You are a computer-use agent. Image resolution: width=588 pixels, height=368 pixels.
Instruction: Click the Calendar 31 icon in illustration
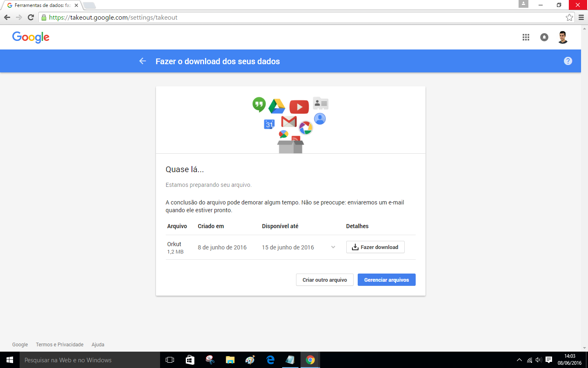point(269,124)
